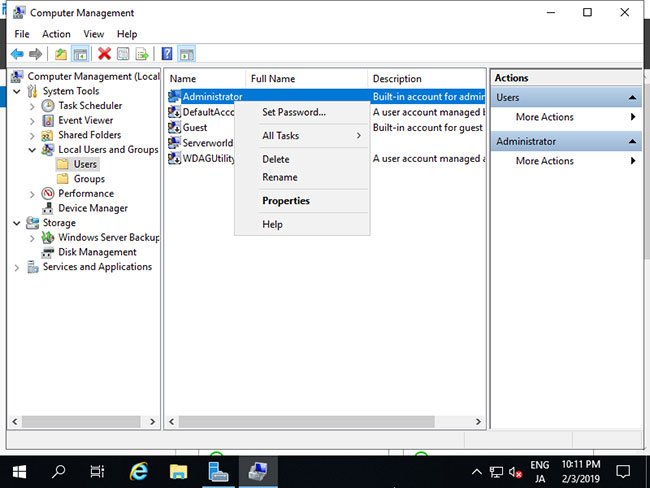
Task: Click the Export List toolbar icon
Action: [x=142, y=54]
